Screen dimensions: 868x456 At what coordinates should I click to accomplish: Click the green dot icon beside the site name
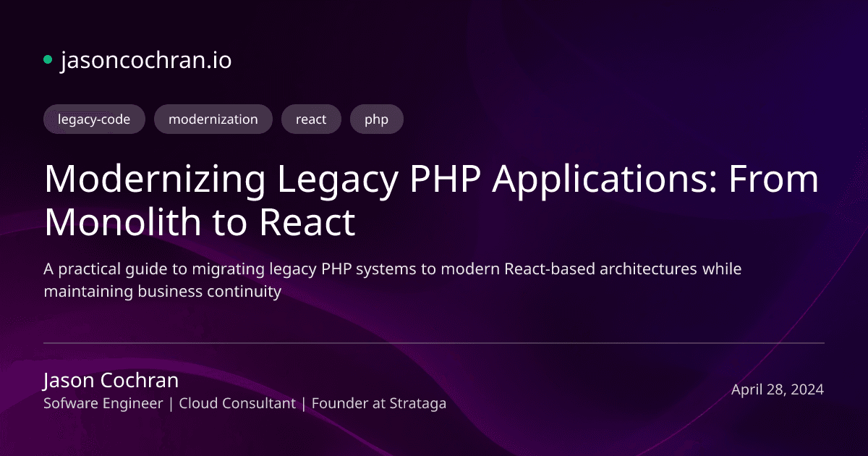click(x=48, y=58)
